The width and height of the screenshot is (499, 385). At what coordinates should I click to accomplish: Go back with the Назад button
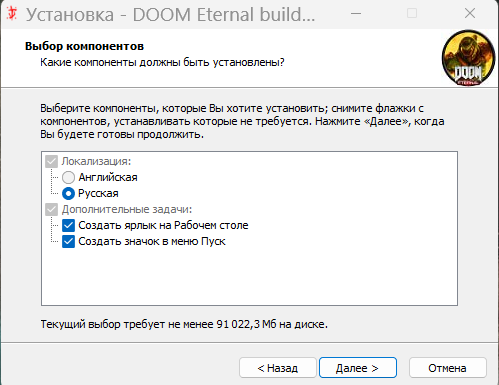tap(278, 368)
